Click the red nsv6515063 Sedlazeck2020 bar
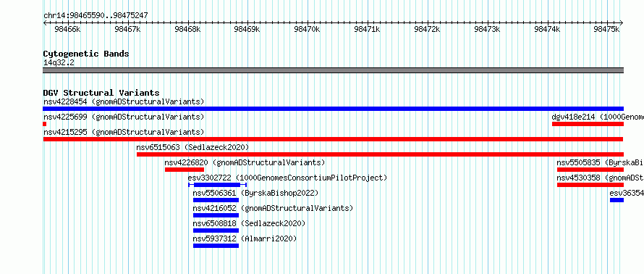 coord(381,154)
